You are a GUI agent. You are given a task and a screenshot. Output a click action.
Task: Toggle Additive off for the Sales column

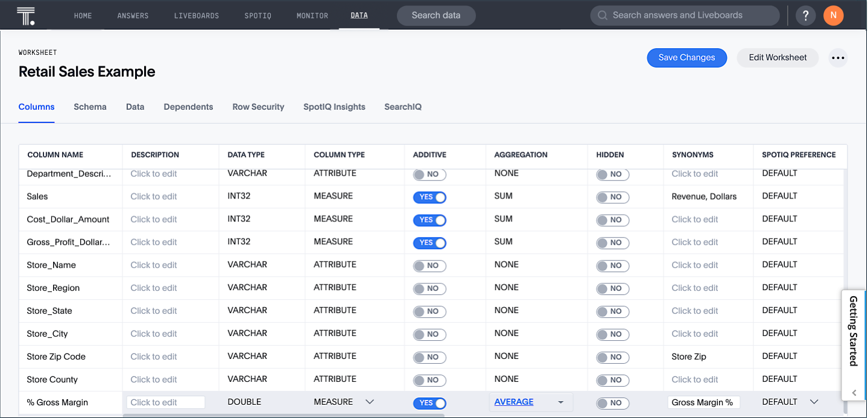coord(429,197)
